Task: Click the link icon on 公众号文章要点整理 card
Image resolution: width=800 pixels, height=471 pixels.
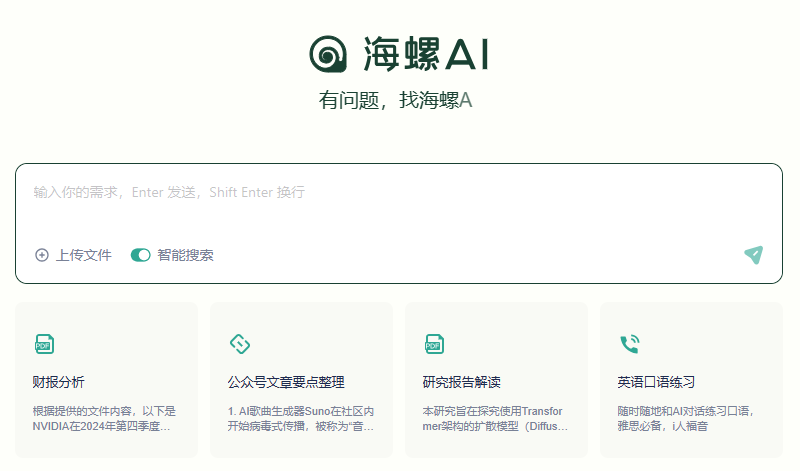Action: [x=240, y=344]
